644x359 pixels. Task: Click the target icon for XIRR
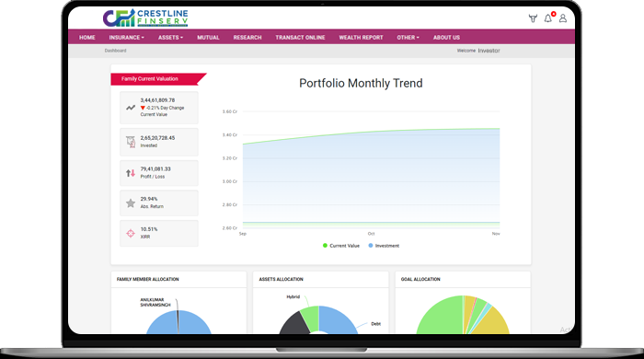point(131,233)
